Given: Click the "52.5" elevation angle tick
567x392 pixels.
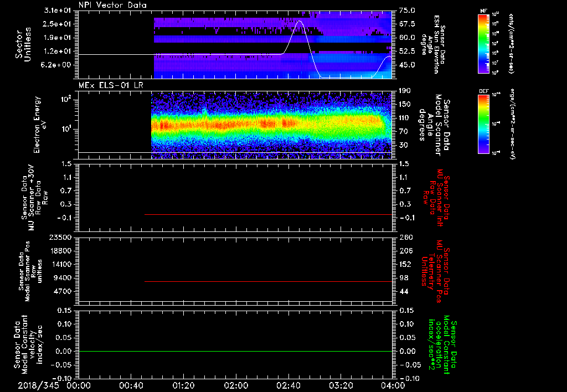Looking at the screenshot, I should (x=407, y=51).
